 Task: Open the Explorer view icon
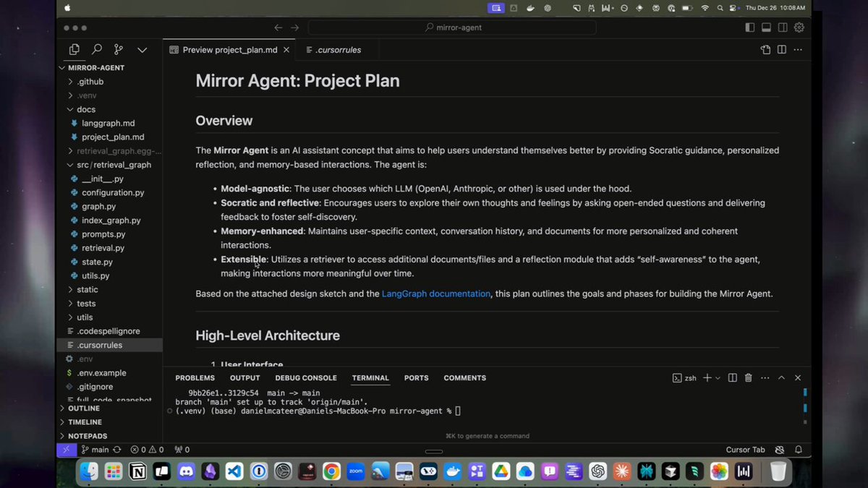[74, 50]
